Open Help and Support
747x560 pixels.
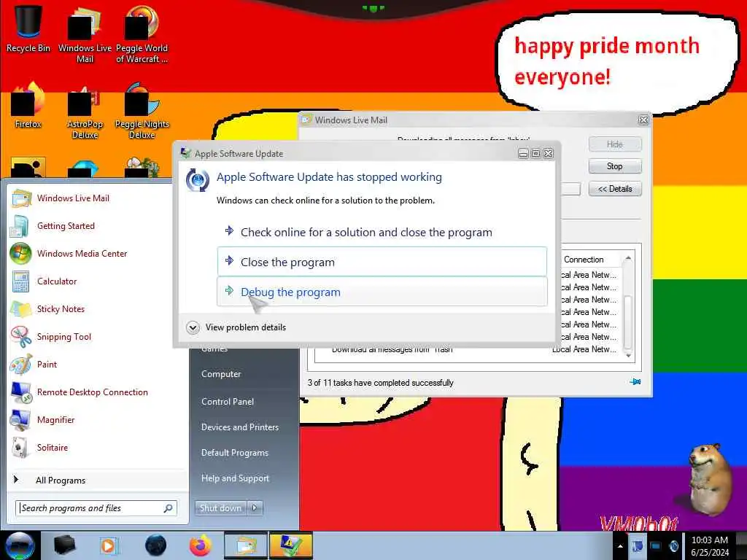[x=235, y=478]
